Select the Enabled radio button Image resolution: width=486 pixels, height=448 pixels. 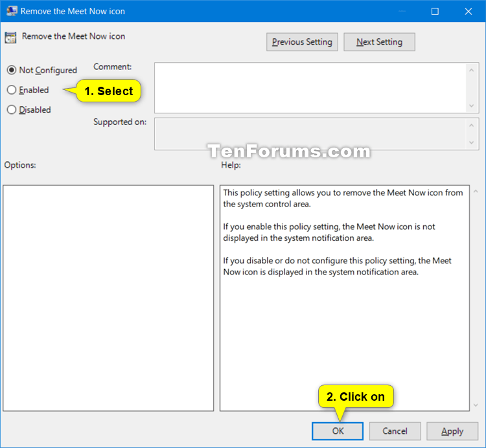click(x=12, y=90)
